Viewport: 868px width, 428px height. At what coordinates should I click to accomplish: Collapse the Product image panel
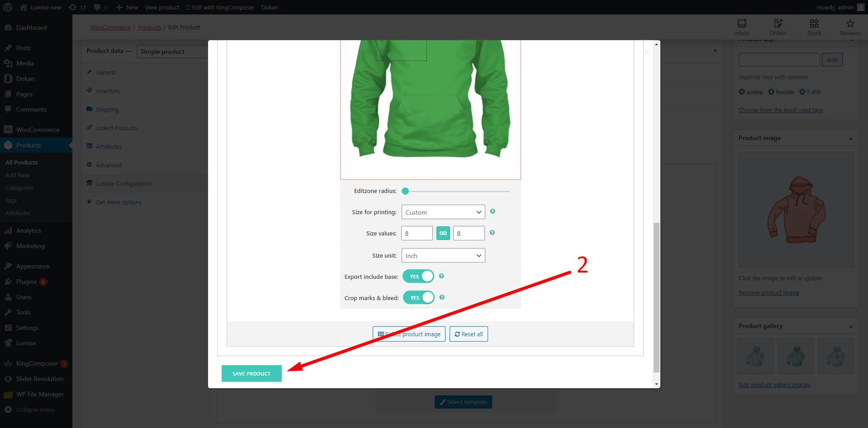[x=851, y=138]
